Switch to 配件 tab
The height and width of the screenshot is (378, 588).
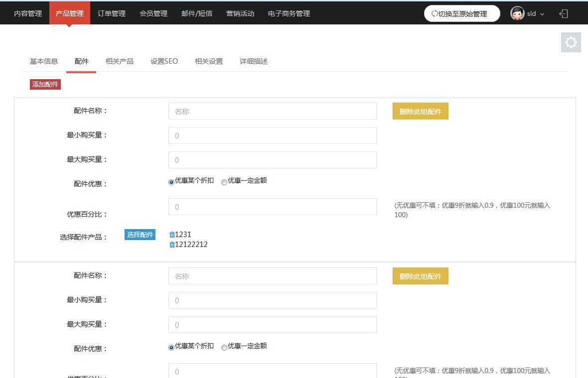coord(81,61)
